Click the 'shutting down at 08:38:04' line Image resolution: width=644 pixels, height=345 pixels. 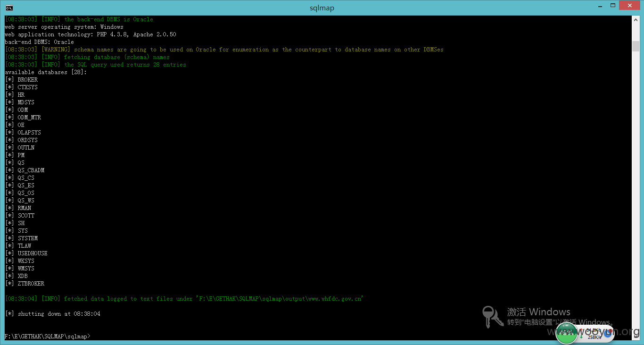[x=52, y=314]
